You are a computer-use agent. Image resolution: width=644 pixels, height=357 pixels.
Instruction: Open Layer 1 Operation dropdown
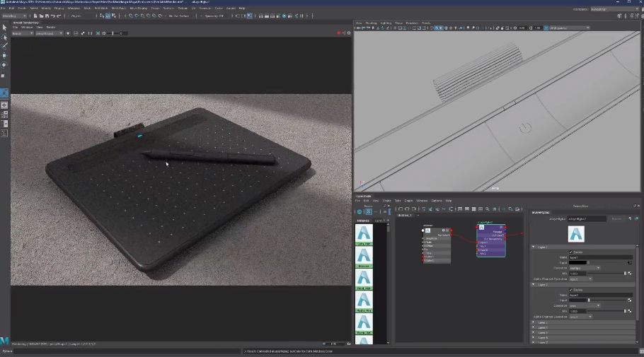pos(585,268)
